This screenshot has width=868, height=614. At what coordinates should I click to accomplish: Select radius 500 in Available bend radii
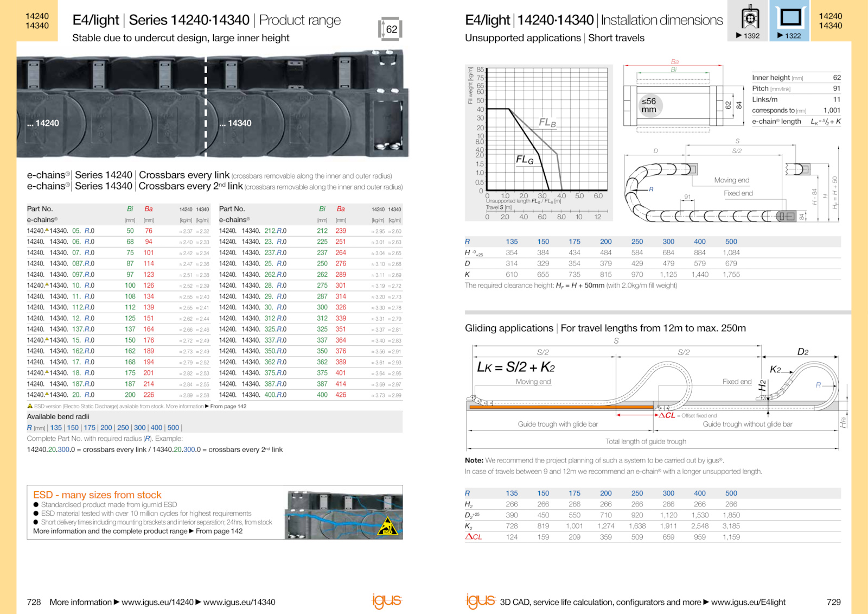pos(173,428)
